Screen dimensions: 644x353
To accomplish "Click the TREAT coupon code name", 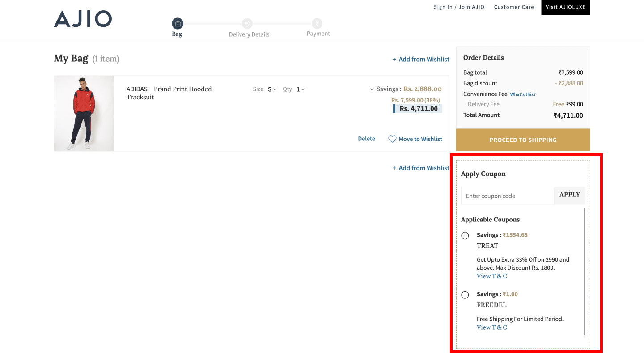I will click(x=487, y=246).
